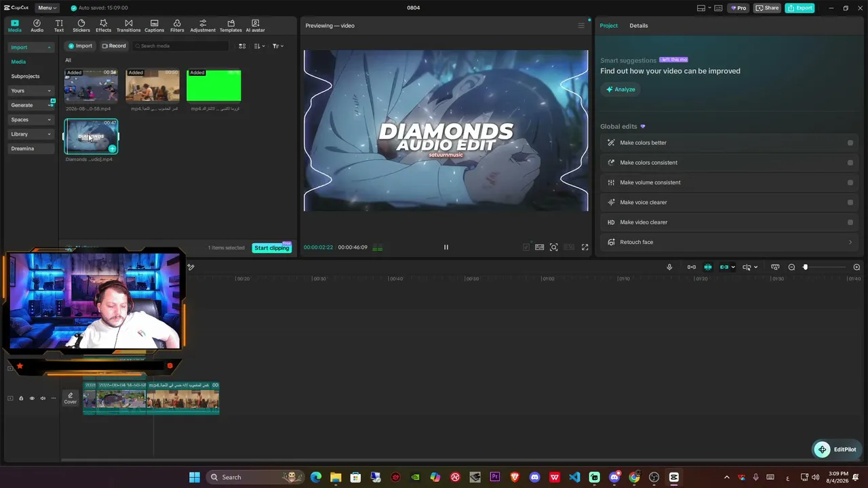Open the Captions tab
The height and width of the screenshot is (488, 868).
(x=154, y=26)
